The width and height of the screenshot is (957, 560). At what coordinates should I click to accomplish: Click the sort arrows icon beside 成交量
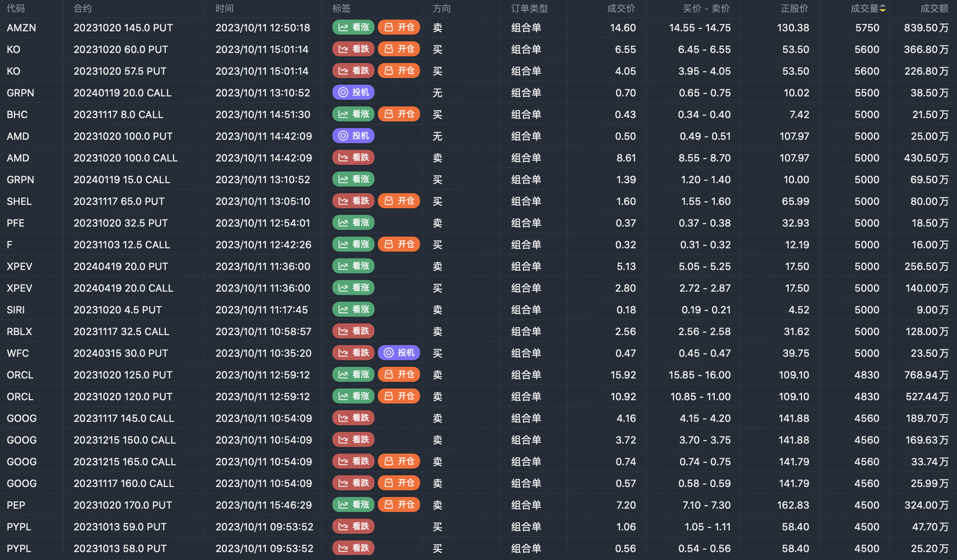pyautogui.click(x=883, y=9)
